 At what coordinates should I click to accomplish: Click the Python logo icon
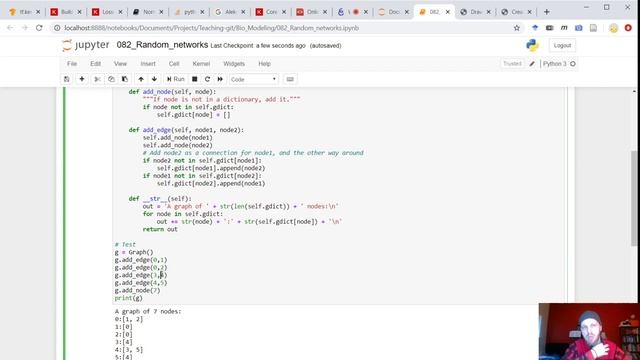[532, 45]
